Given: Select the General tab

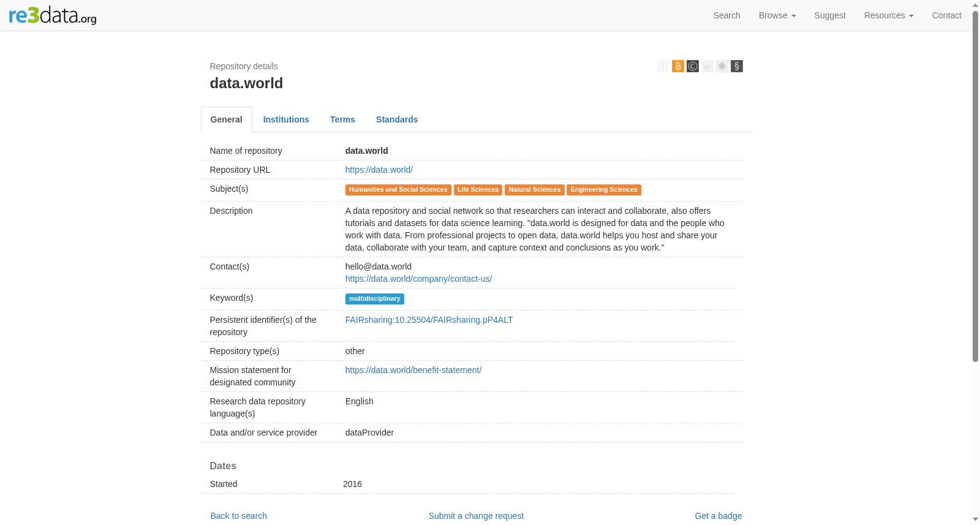Looking at the screenshot, I should pyautogui.click(x=227, y=119).
